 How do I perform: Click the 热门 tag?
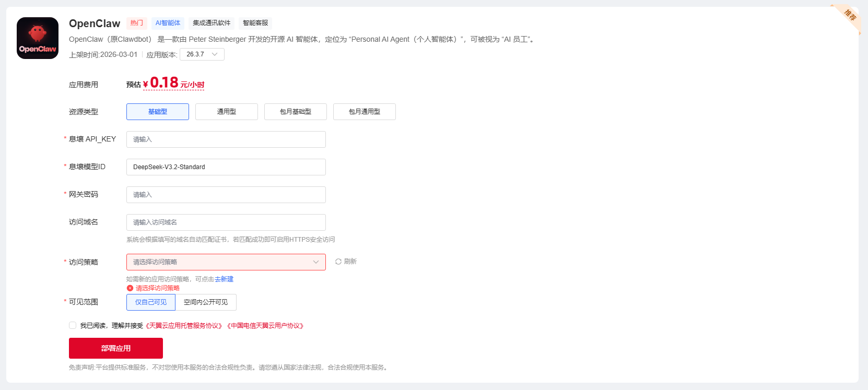[137, 23]
